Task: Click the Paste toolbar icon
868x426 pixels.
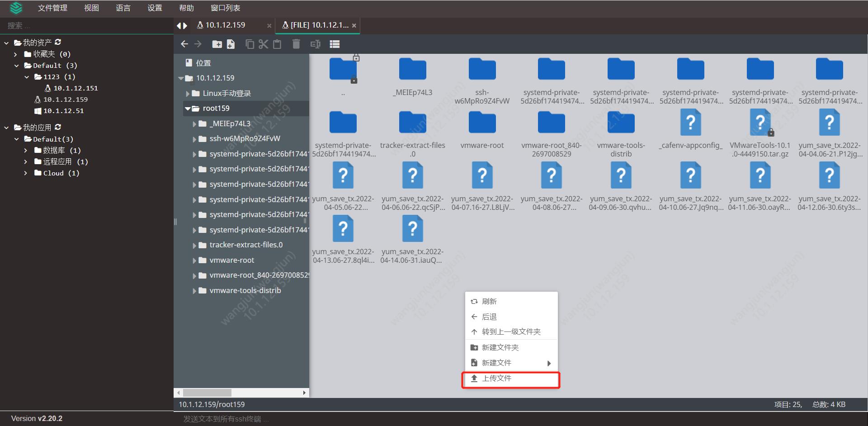Action: point(277,44)
